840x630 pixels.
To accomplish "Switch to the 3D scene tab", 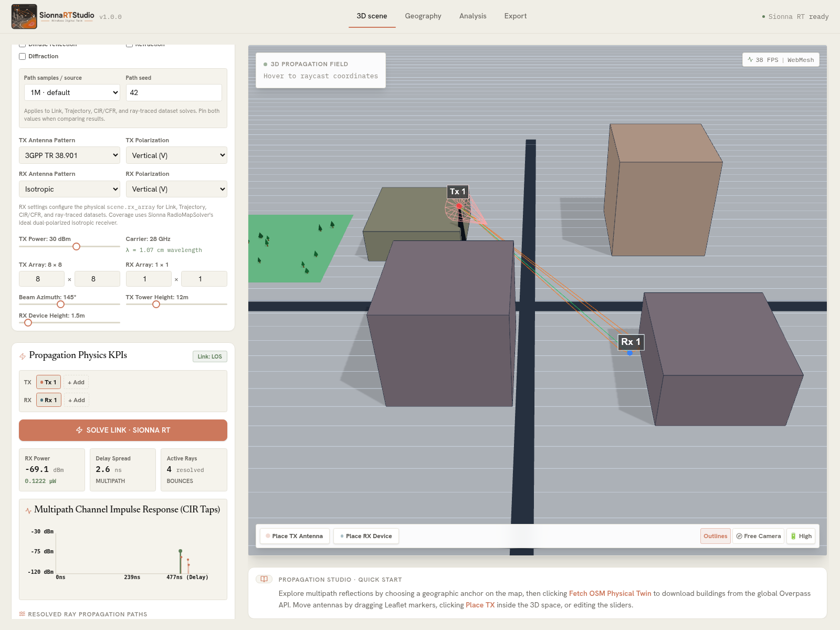I will [372, 16].
